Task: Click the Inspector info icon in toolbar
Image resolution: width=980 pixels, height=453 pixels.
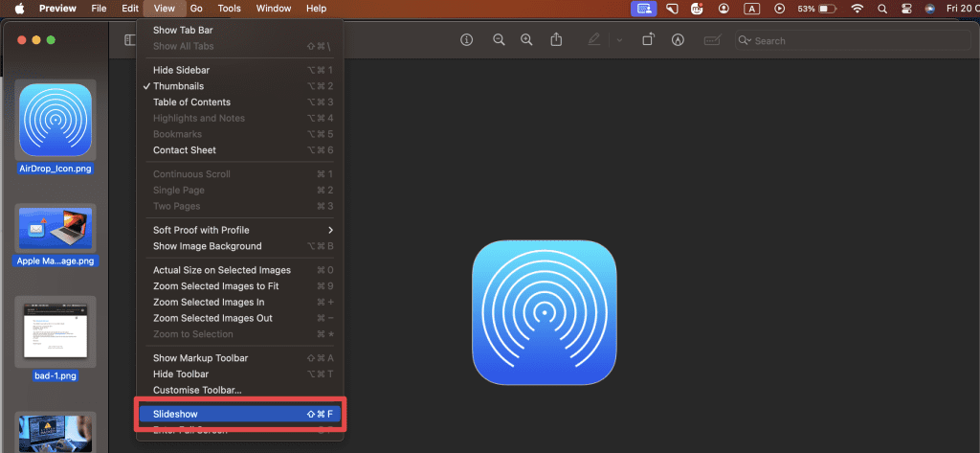Action: 467,40
